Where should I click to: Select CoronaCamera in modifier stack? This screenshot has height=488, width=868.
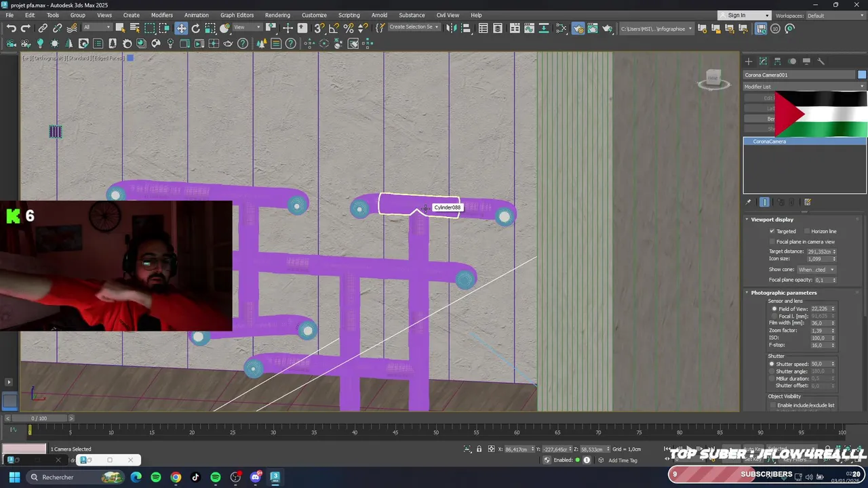pyautogui.click(x=804, y=142)
